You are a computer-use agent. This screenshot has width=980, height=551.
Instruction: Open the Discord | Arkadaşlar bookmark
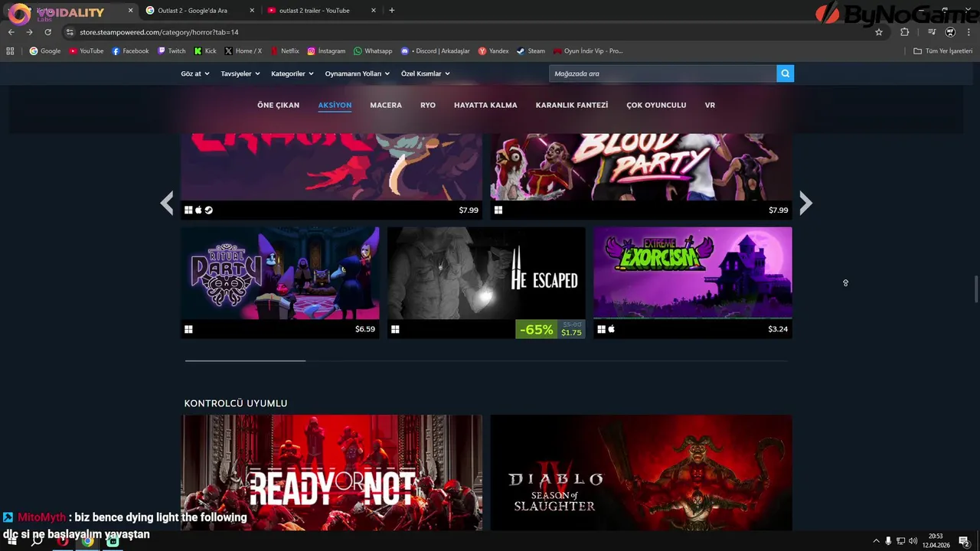[436, 51]
